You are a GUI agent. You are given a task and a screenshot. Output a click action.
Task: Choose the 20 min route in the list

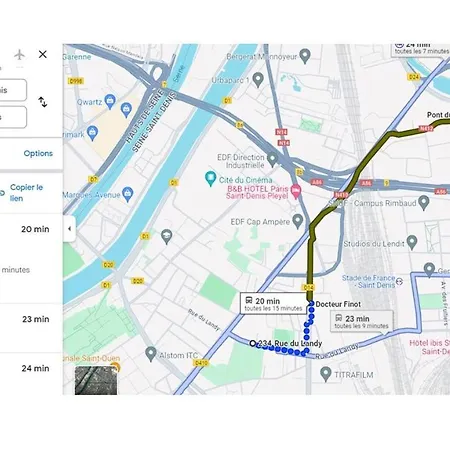[31, 258]
